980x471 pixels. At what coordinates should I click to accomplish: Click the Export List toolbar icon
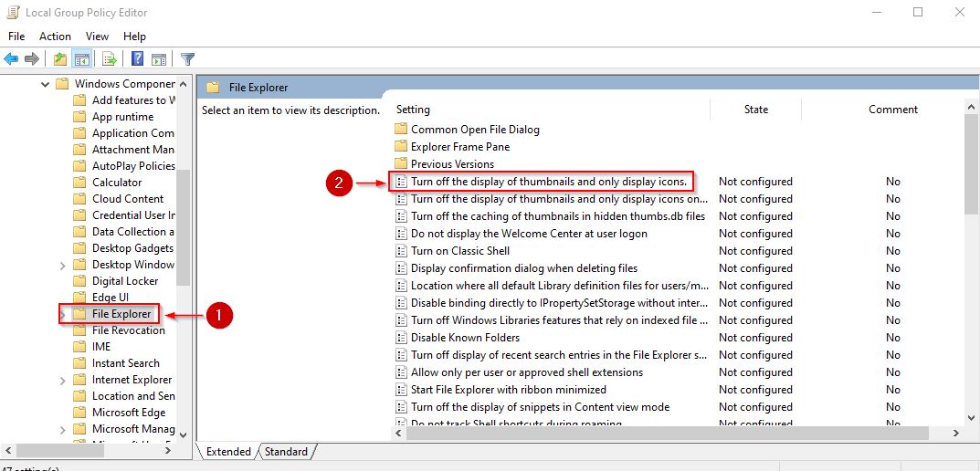(x=110, y=59)
